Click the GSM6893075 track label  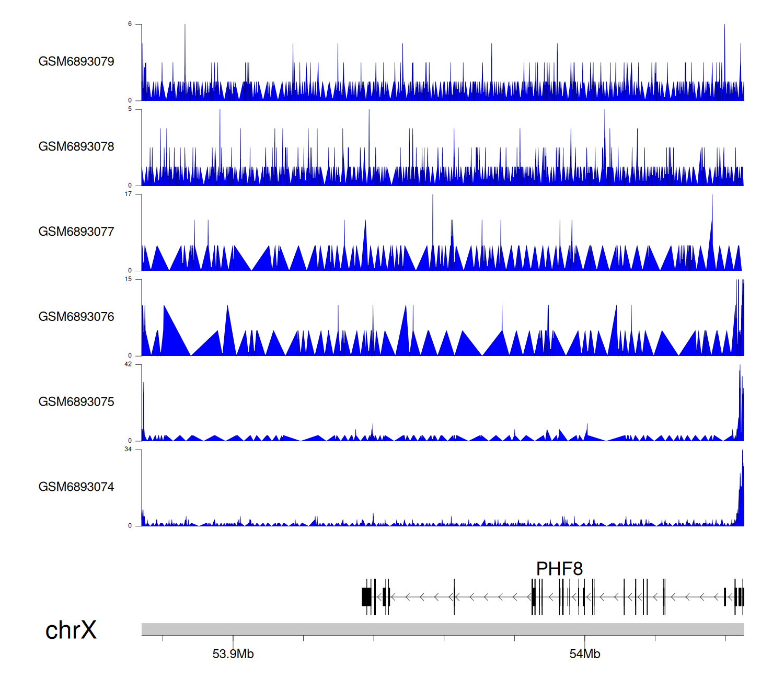76,402
